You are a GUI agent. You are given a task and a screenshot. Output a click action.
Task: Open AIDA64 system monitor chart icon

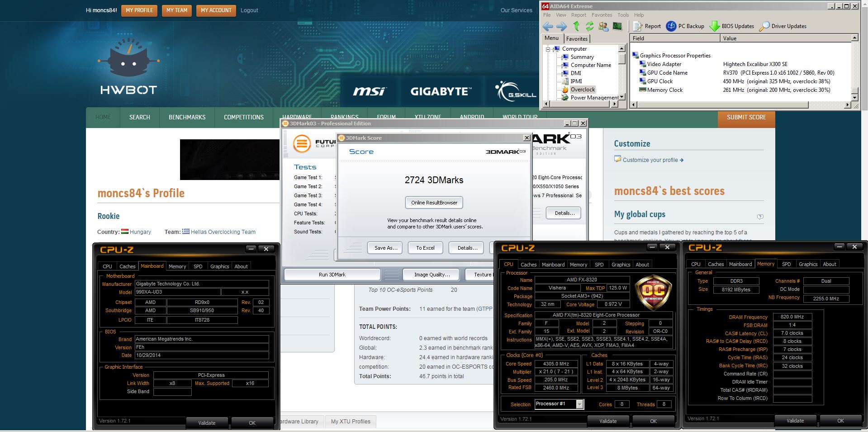pos(617,26)
